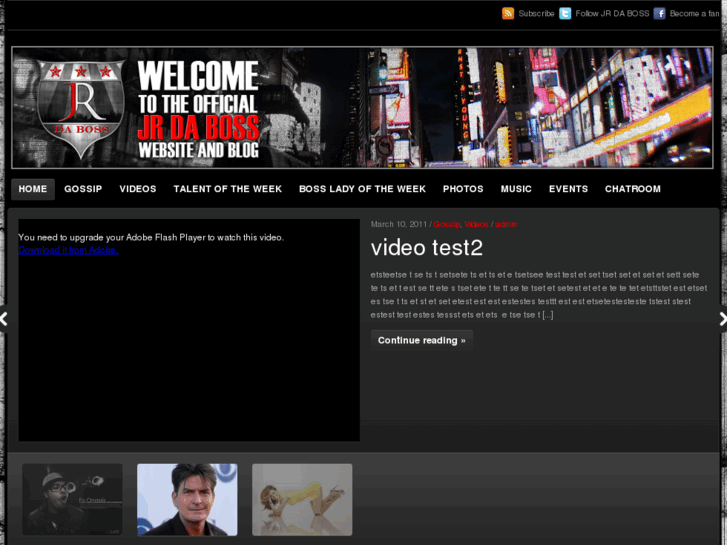View the Events page
The width and height of the screenshot is (727, 545).
coord(568,189)
